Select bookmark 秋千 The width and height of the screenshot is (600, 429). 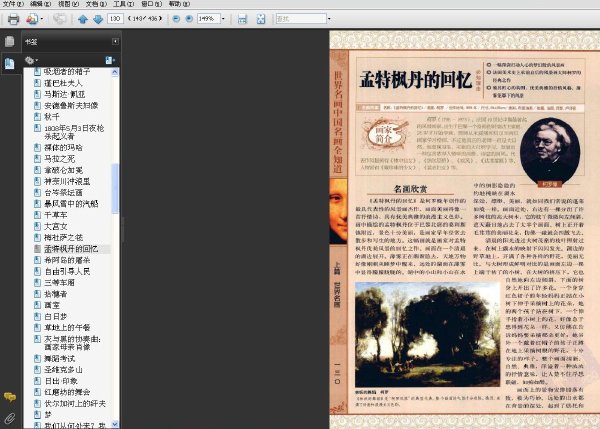coord(52,116)
